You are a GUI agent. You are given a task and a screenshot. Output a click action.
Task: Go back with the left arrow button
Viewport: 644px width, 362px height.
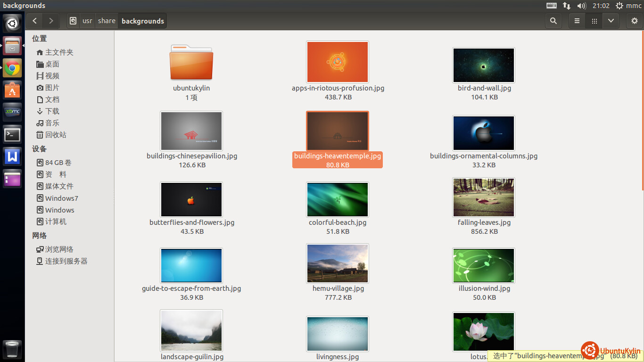click(35, 21)
